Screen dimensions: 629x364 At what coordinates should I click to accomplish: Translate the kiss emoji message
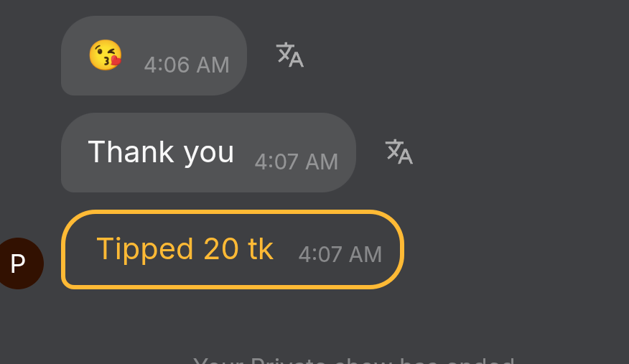click(289, 55)
